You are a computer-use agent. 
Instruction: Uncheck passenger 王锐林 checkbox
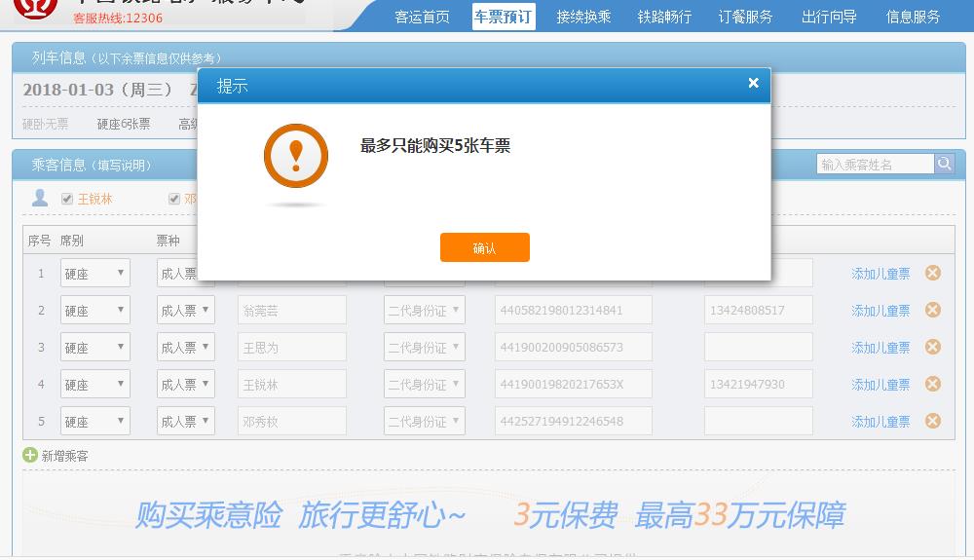click(x=67, y=199)
